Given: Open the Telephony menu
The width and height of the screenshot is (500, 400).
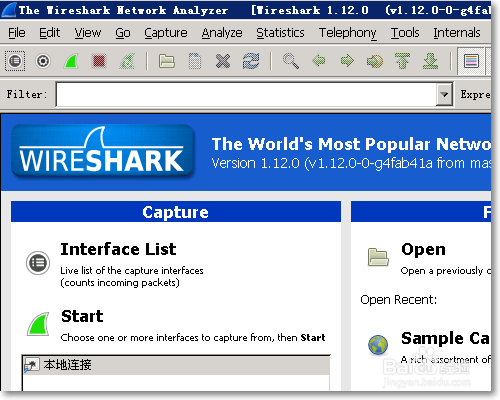Looking at the screenshot, I should click(x=348, y=33).
